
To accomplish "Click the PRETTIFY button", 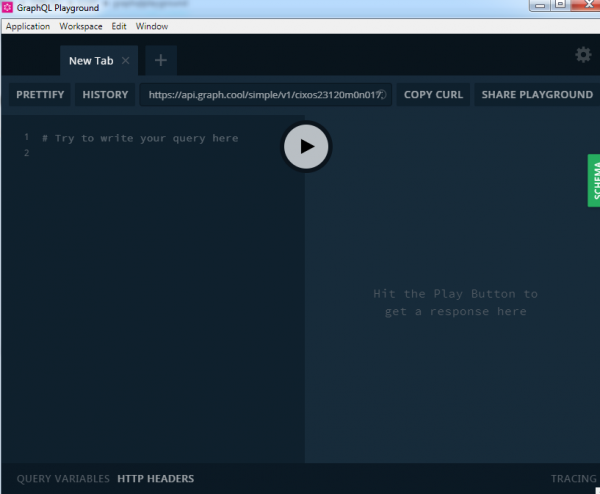I will click(40, 95).
